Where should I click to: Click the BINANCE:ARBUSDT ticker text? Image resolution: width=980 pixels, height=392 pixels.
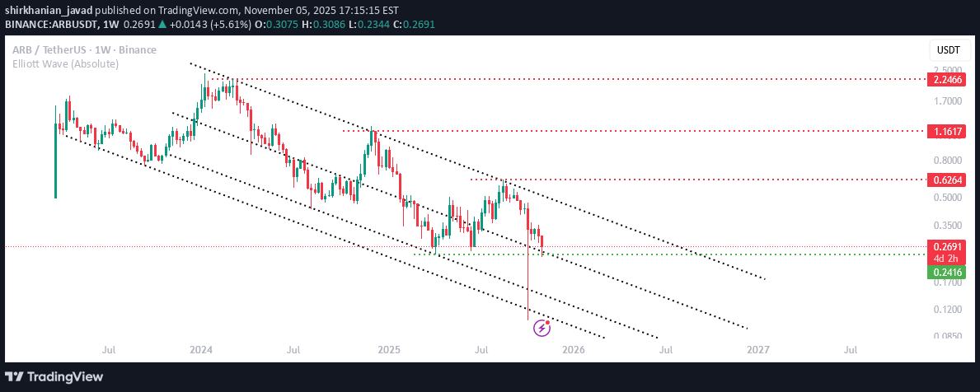pyautogui.click(x=51, y=24)
